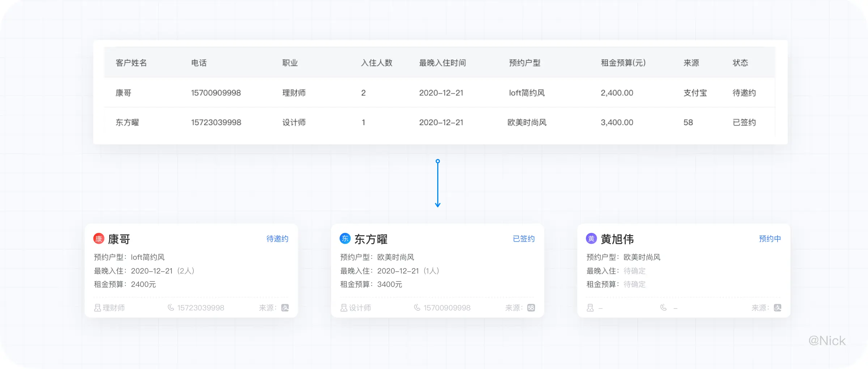Screen dimensions: 868x369
Task: Click the 已签约 status cell in table
Action: coord(744,123)
